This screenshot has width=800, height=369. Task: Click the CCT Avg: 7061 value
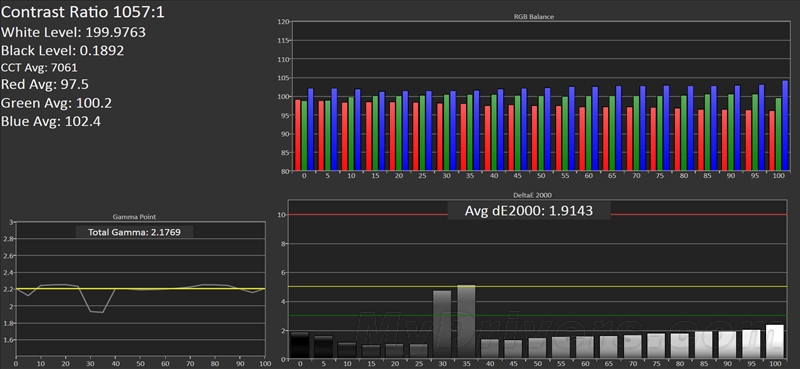[39, 67]
